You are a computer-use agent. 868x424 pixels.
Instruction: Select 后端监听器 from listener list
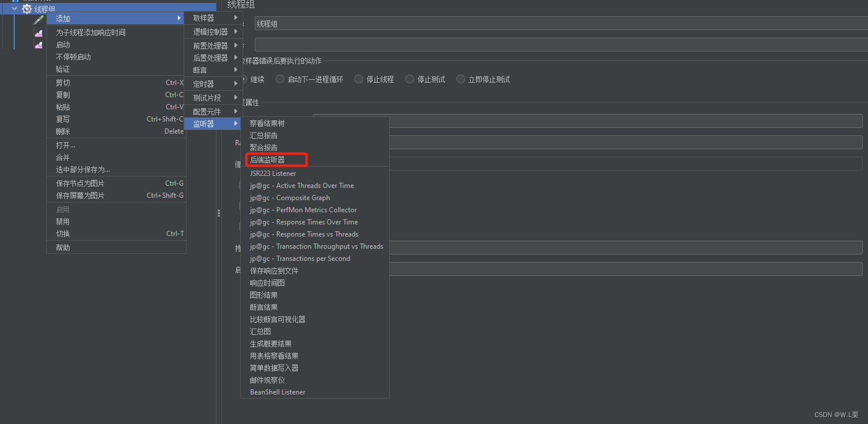[315, 160]
